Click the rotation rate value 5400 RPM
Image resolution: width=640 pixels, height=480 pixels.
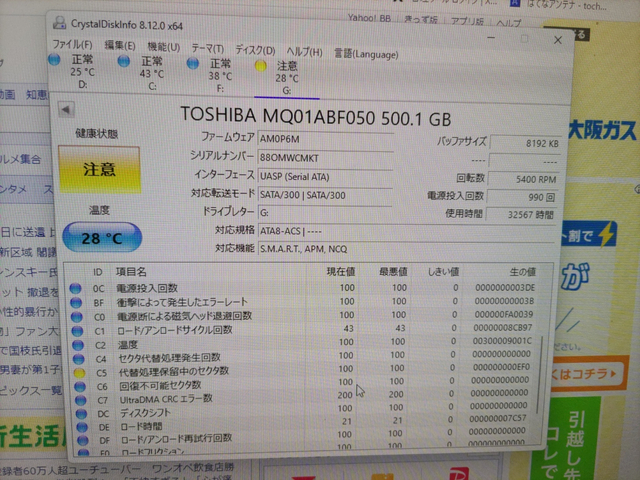(x=524, y=179)
